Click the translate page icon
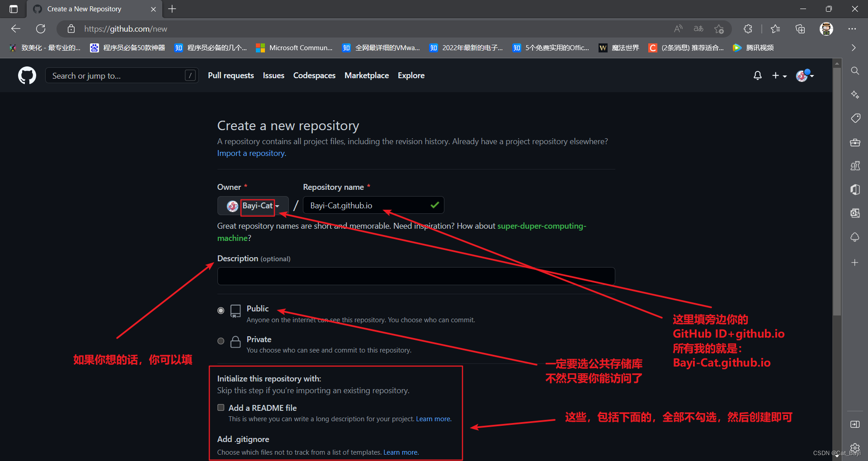The image size is (868, 461). (x=698, y=29)
